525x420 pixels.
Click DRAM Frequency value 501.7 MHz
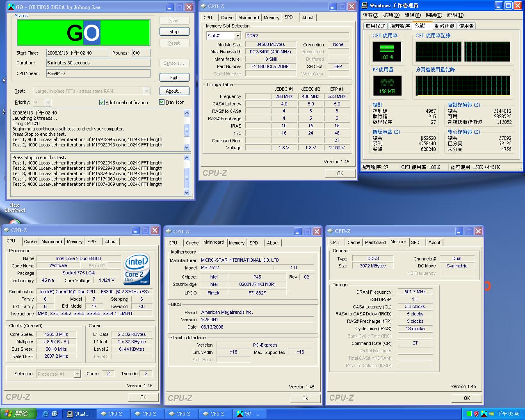click(x=415, y=292)
